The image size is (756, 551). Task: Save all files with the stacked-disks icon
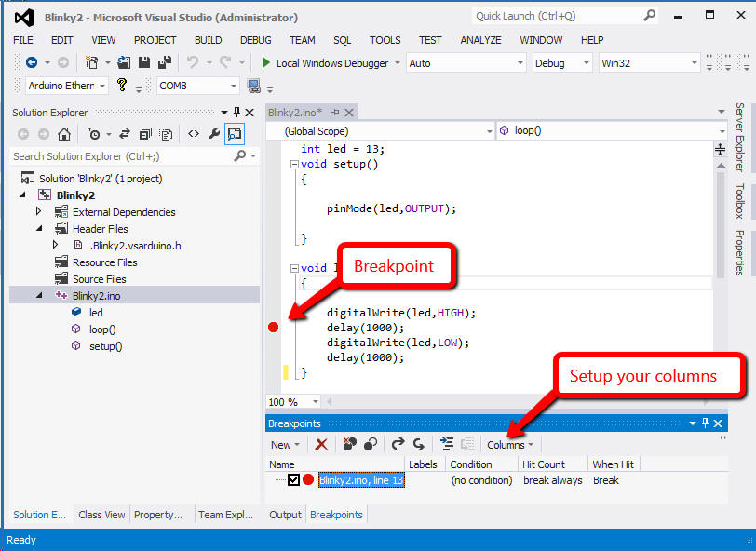(x=165, y=62)
